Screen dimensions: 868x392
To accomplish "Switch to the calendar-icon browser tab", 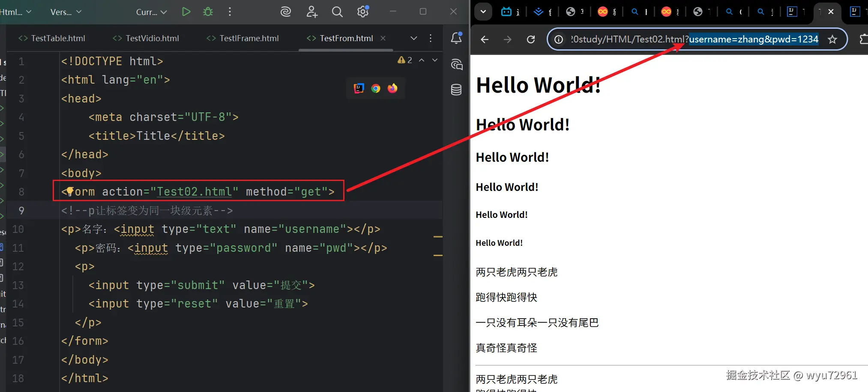I will point(506,12).
